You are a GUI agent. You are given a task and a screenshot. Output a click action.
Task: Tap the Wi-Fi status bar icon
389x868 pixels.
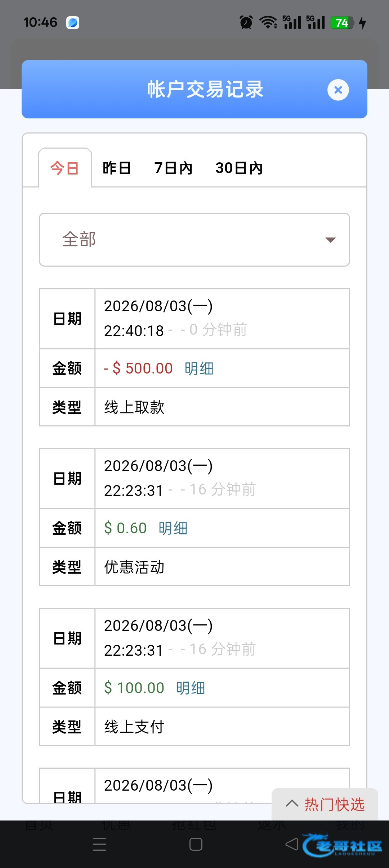268,22
